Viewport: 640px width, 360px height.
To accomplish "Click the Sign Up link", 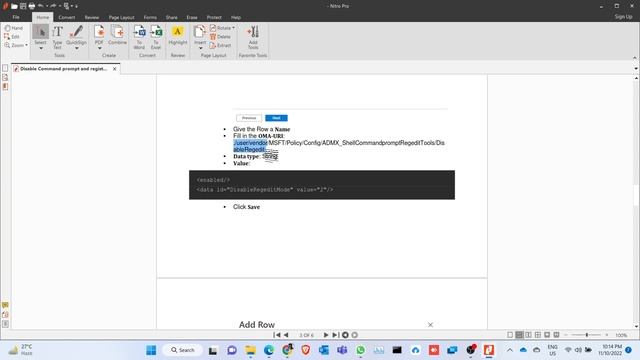I will (623, 17).
